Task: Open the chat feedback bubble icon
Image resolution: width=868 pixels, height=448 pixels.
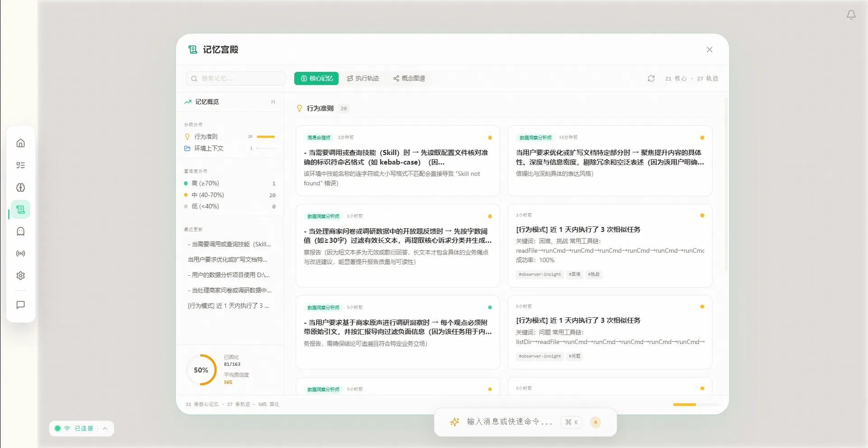Action: [x=20, y=305]
